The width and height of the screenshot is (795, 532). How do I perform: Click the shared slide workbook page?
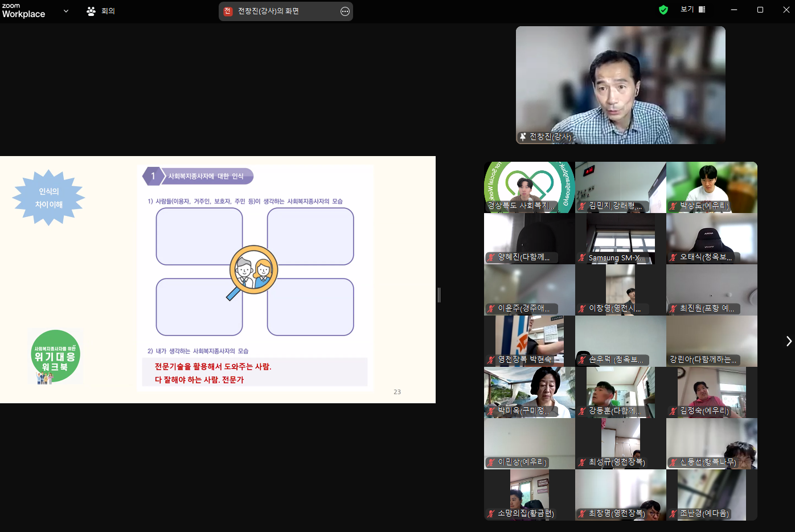218,280
